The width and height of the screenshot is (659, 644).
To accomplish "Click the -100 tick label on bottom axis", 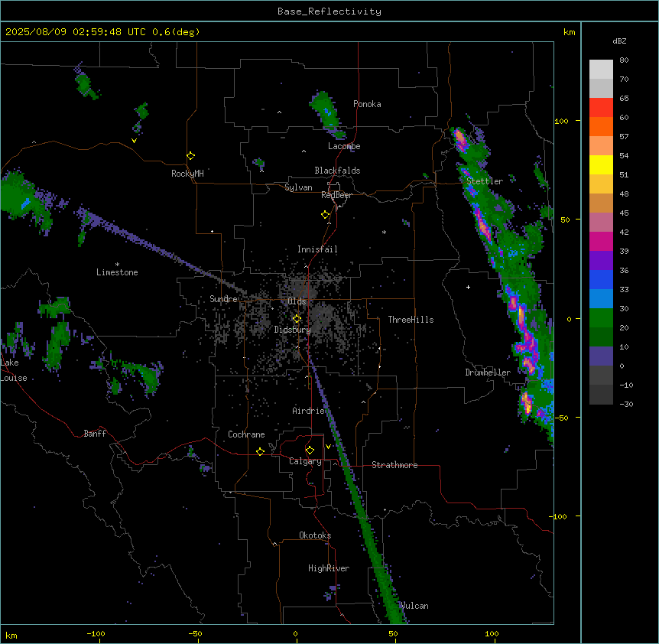I will tap(96, 633).
